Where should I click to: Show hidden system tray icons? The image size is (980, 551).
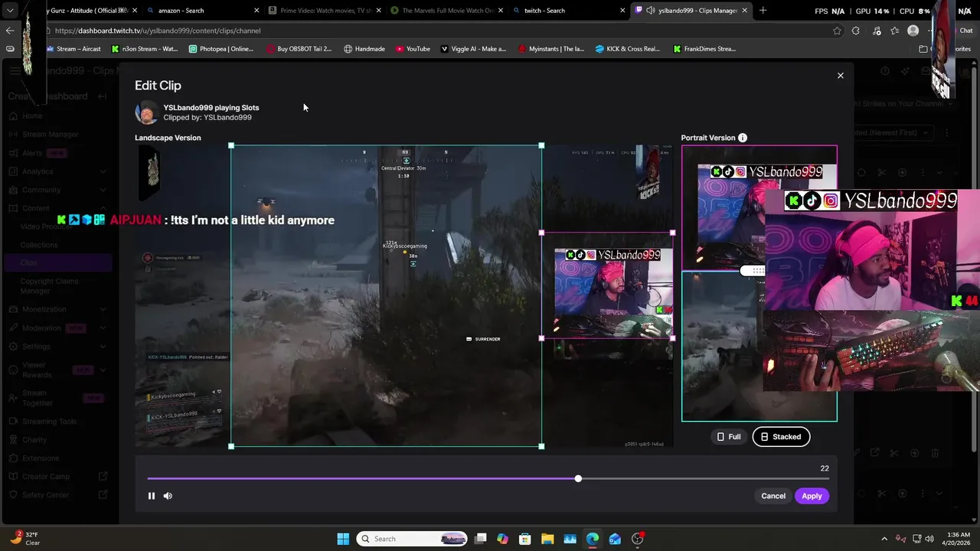tap(884, 539)
